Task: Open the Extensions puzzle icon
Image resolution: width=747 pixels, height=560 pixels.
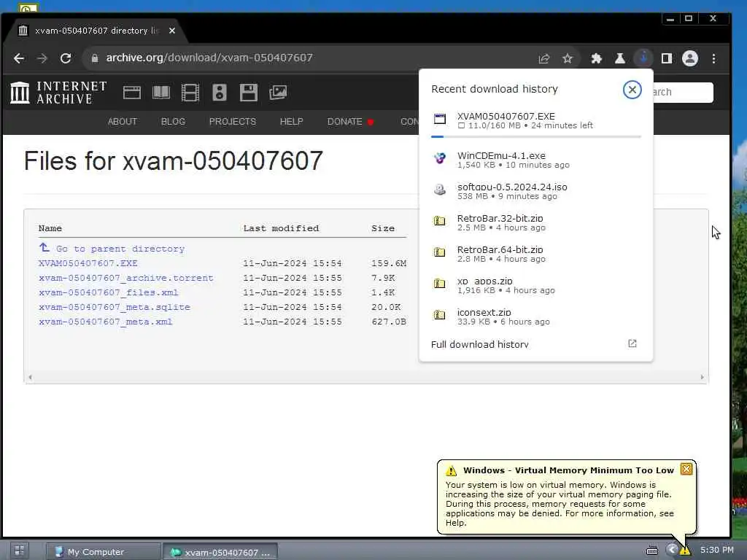Action: coord(597,58)
